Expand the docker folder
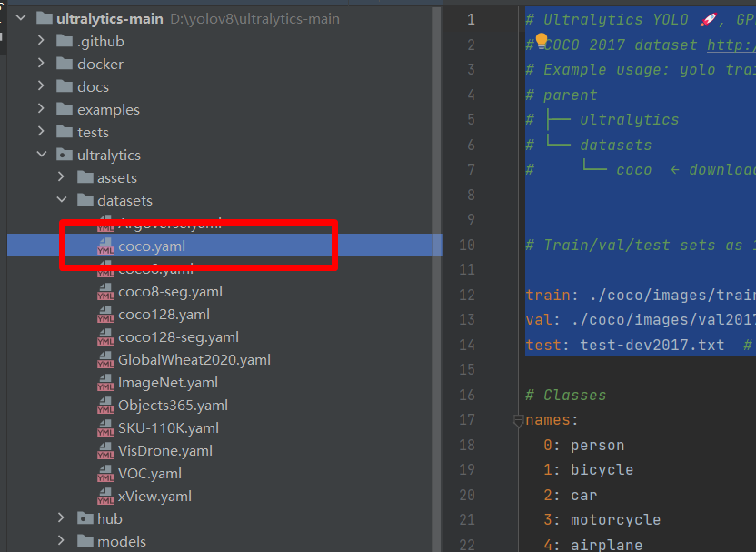Image resolution: width=756 pixels, height=552 pixels. coord(42,64)
